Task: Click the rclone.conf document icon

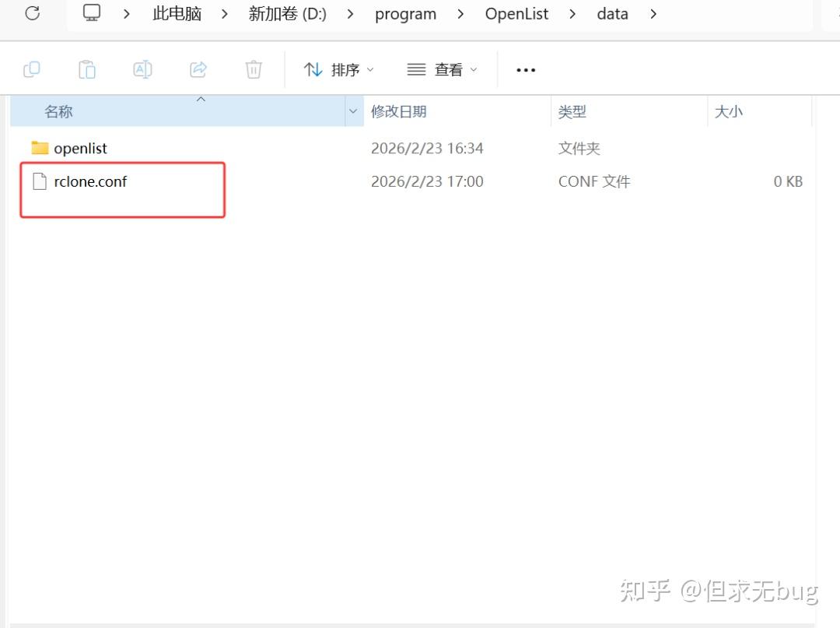Action: coord(40,181)
